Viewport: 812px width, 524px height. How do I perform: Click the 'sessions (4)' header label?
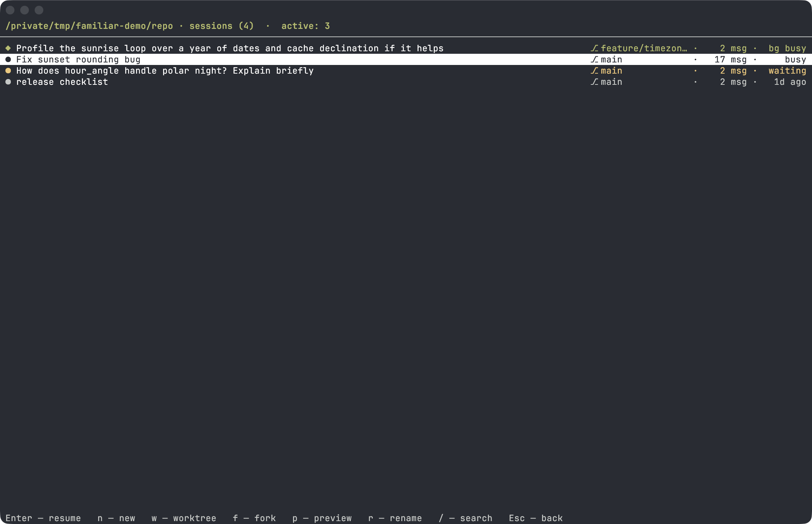pos(222,26)
